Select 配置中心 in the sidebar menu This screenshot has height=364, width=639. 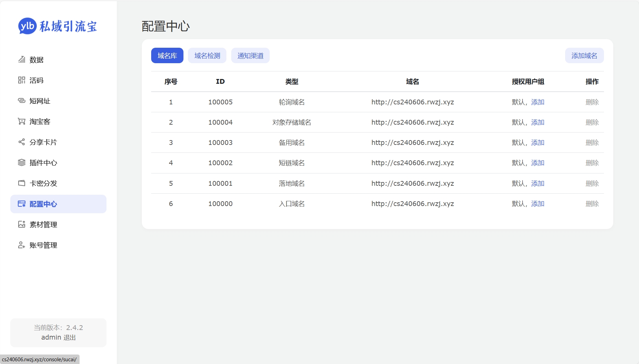(x=58, y=204)
